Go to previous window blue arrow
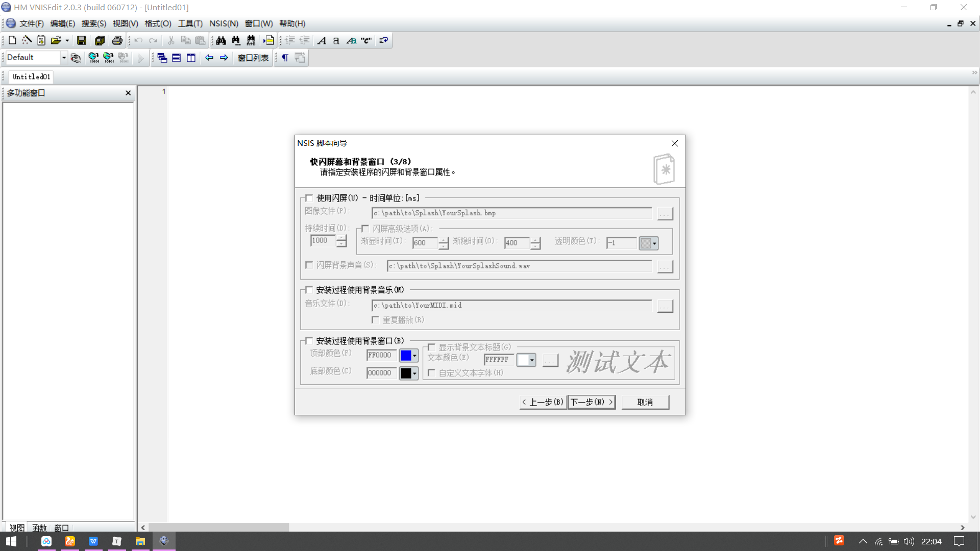This screenshot has width=980, height=551. coord(209,58)
